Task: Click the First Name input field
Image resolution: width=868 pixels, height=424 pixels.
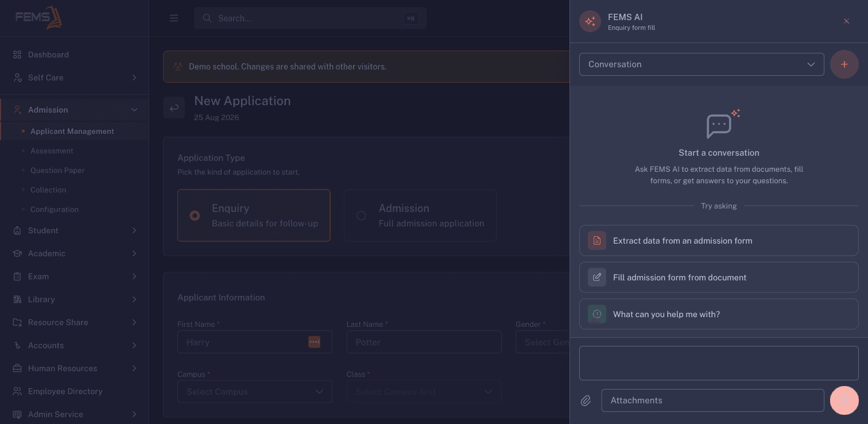Action: (x=255, y=342)
